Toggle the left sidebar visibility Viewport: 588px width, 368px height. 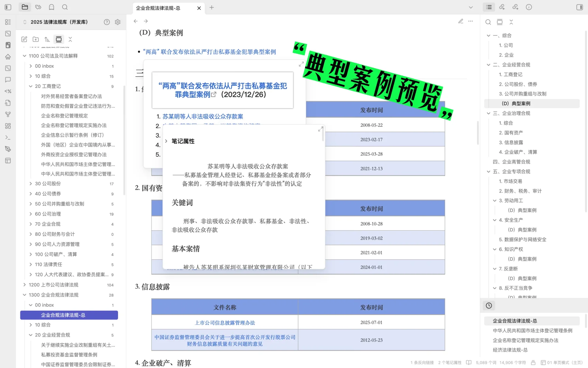[7, 7]
